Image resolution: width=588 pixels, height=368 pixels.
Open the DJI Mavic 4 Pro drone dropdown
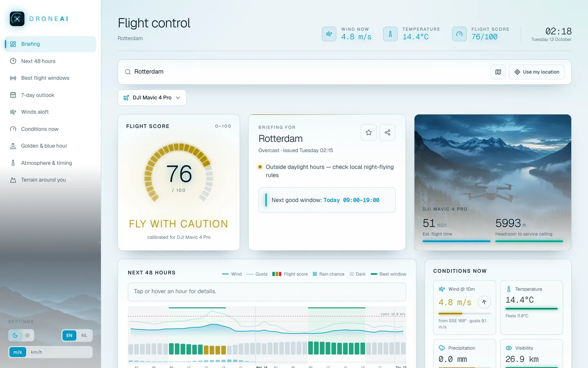[152, 98]
